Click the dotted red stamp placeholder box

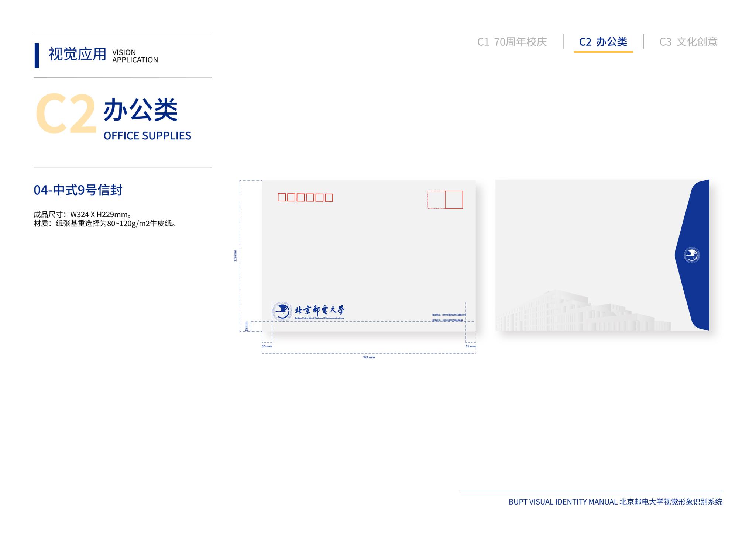tap(436, 200)
